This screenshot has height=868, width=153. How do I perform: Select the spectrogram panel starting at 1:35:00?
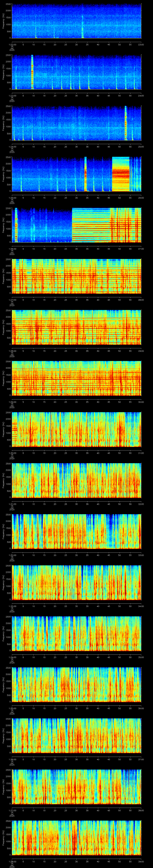(77, 685)
